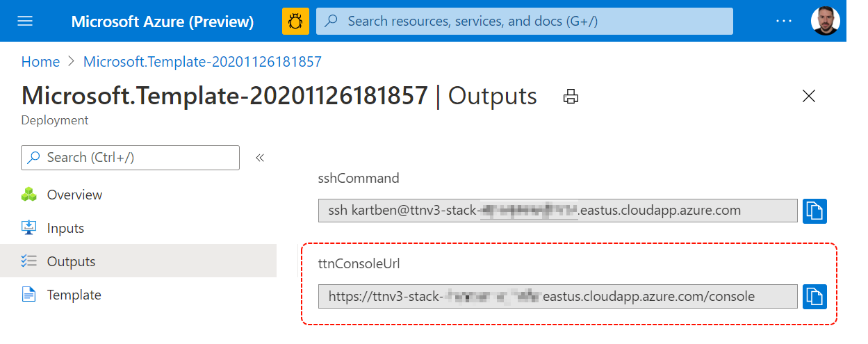The width and height of the screenshot is (868, 344).
Task: Select the Outputs menu item
Action: pos(138,261)
